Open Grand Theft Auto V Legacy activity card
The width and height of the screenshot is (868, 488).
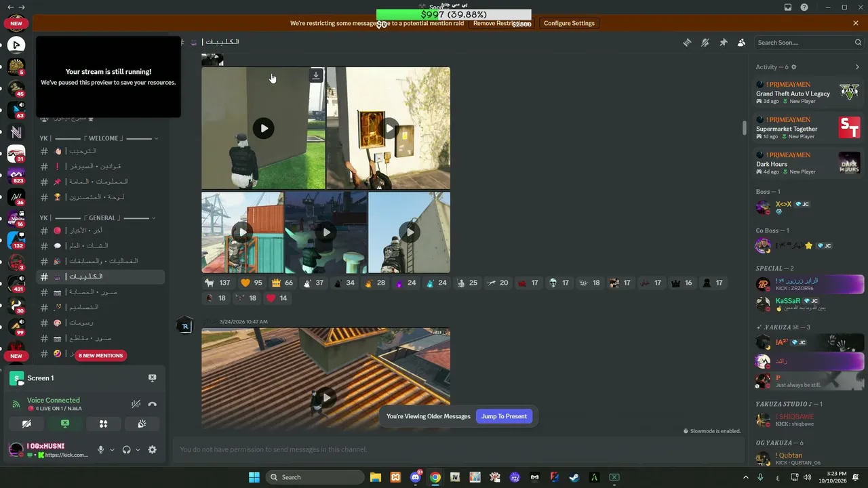[x=808, y=93]
